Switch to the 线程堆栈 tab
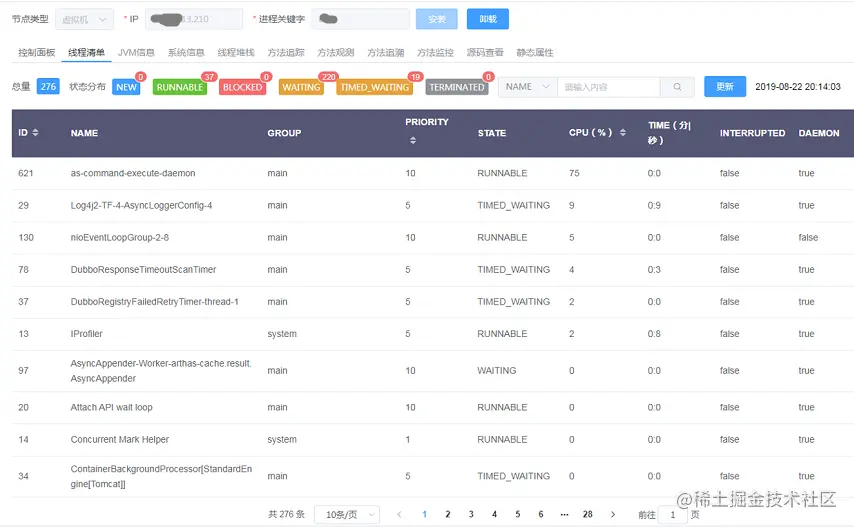Image resolution: width=854 pixels, height=527 pixels. click(x=236, y=52)
